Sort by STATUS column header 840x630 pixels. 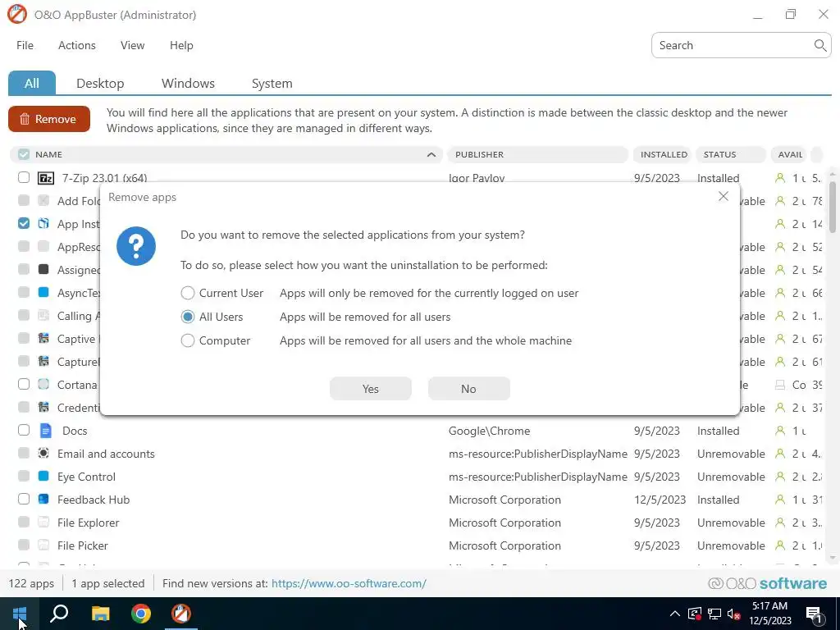tap(731, 154)
